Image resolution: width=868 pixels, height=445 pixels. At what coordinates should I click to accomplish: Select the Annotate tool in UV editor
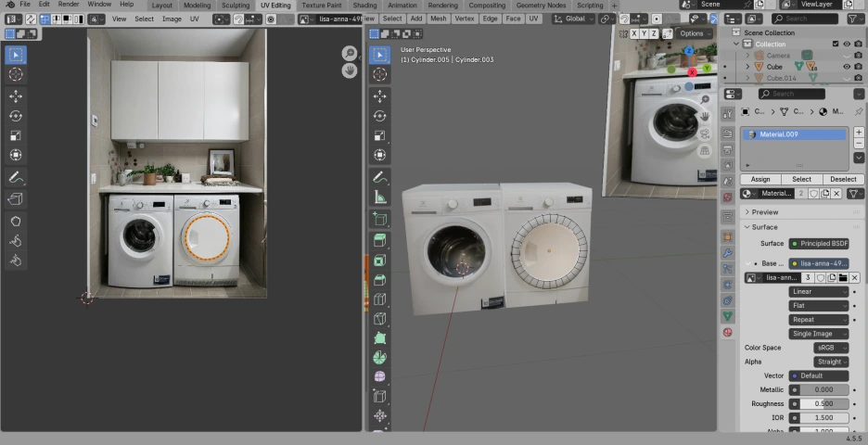click(x=16, y=177)
